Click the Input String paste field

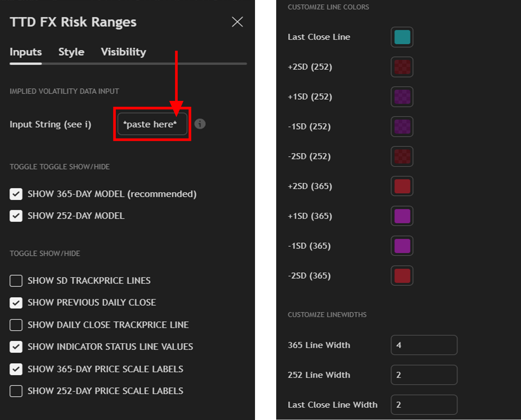(152, 124)
